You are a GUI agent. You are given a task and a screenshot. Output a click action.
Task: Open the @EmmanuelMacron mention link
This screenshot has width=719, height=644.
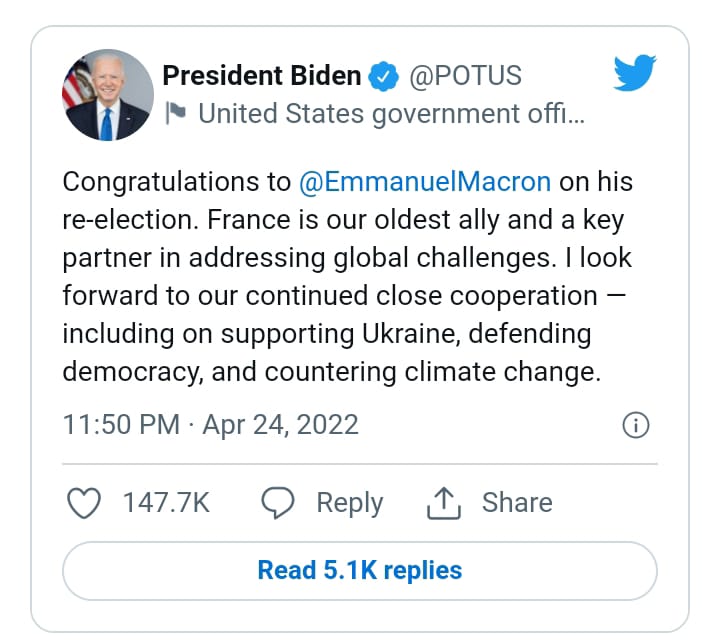tap(424, 182)
